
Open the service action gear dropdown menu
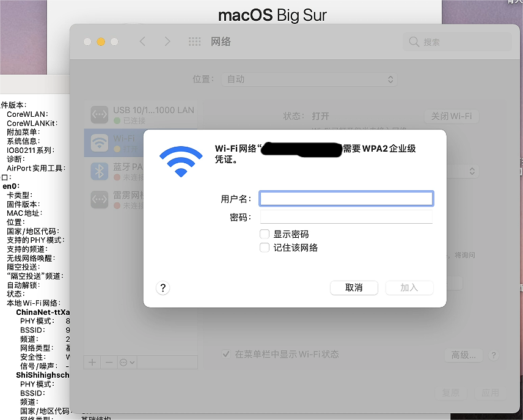point(128,363)
